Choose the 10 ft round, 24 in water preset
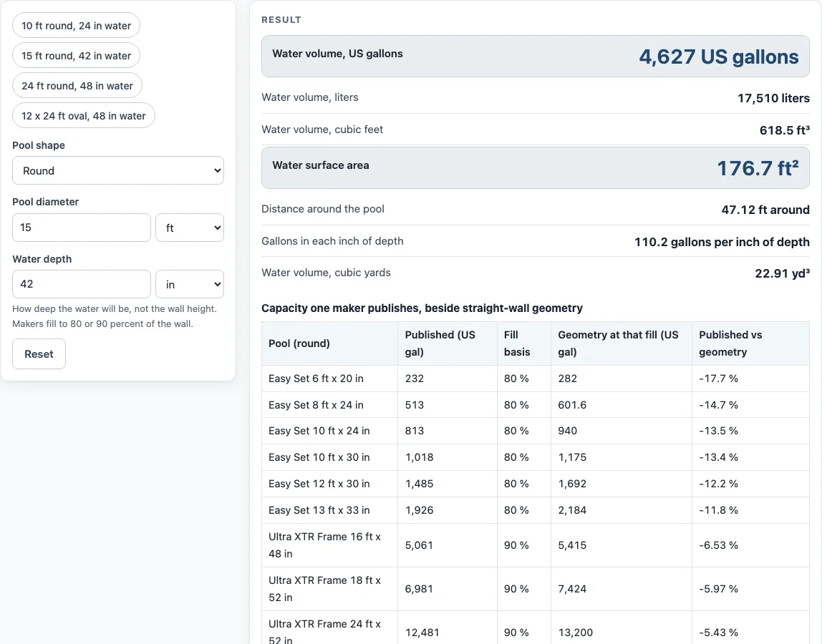822x644 pixels. point(76,26)
